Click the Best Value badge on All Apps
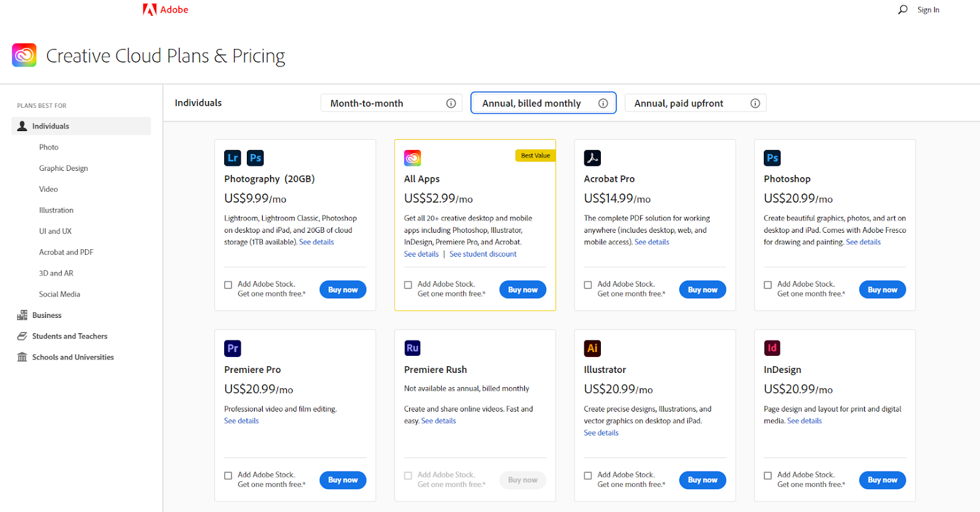980x512 pixels. [x=535, y=156]
